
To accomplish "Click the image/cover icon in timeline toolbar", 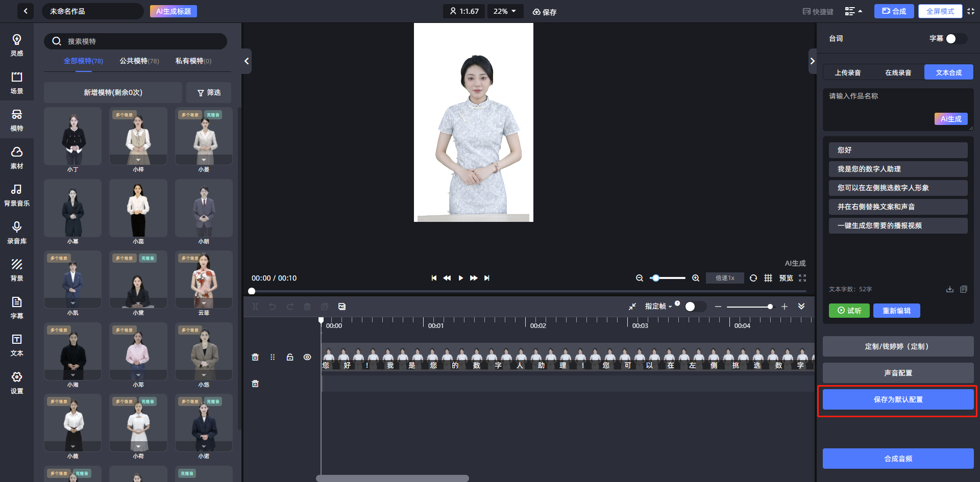I will [342, 307].
